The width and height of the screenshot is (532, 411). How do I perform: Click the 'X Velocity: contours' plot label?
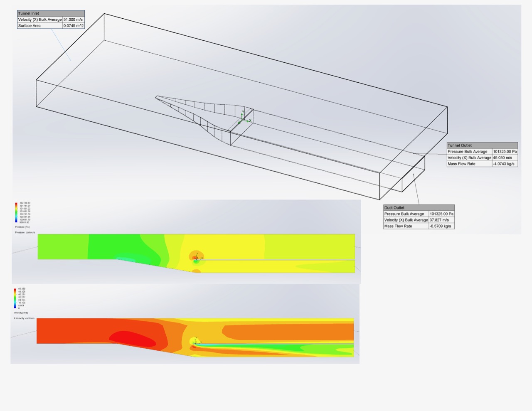(24, 318)
